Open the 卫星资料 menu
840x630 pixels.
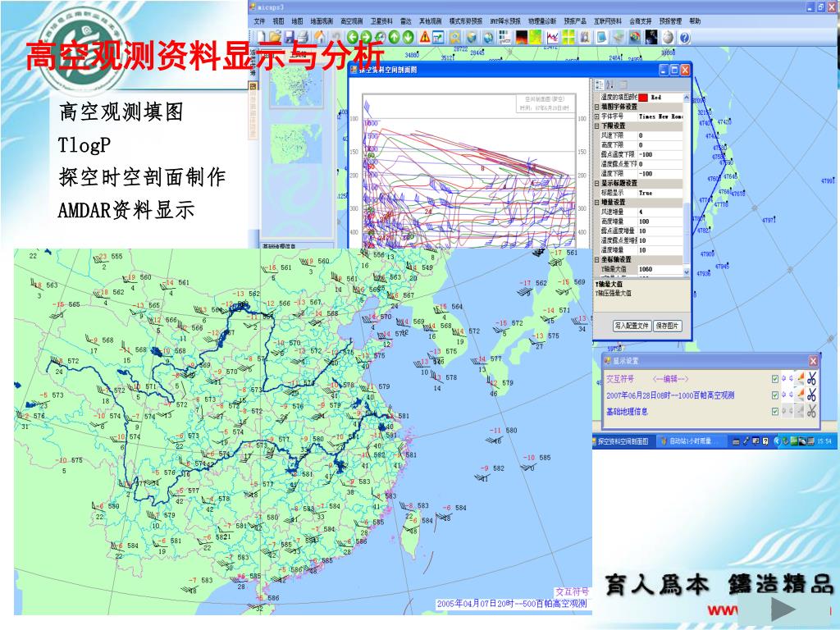(381, 21)
